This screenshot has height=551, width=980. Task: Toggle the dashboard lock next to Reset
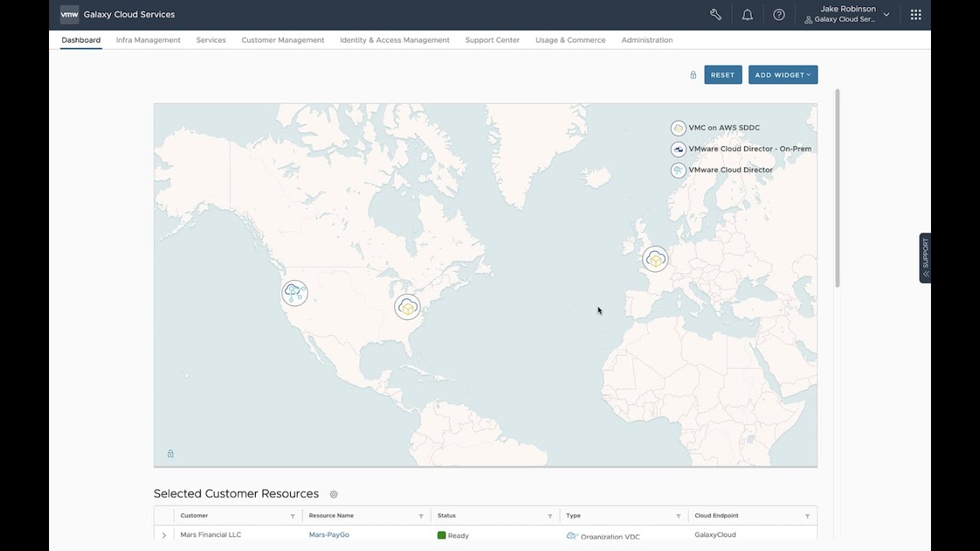click(693, 75)
